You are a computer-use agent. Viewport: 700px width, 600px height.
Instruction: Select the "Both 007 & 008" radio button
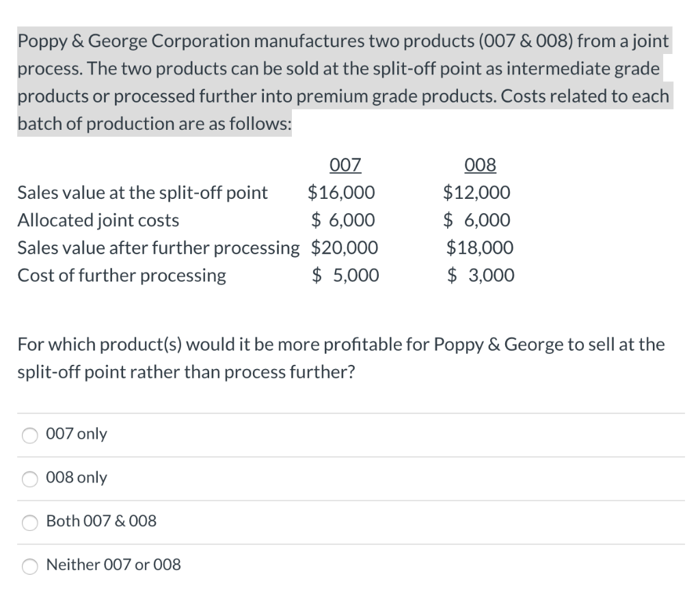(x=29, y=523)
